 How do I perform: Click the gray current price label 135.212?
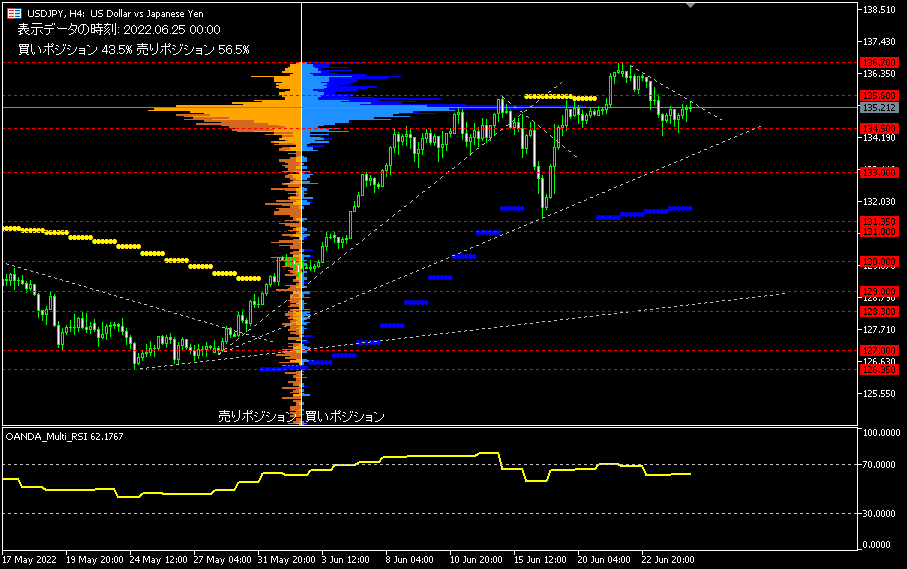(x=879, y=108)
